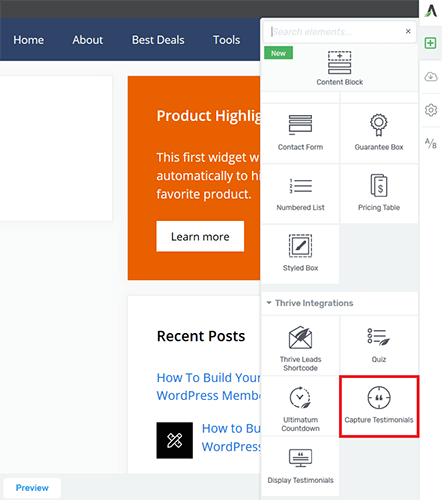442x500 pixels.
Task: Select the Styled Box element
Action: [x=300, y=254]
